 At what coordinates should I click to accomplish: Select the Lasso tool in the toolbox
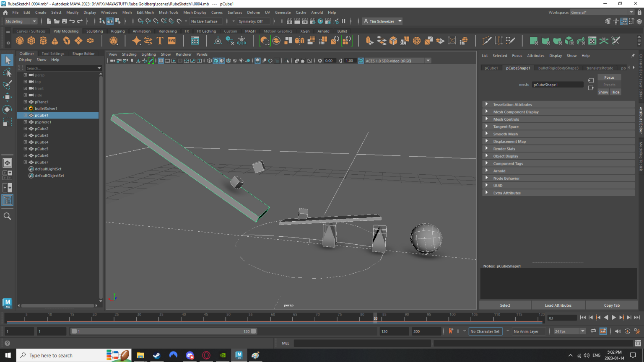coord(7,72)
